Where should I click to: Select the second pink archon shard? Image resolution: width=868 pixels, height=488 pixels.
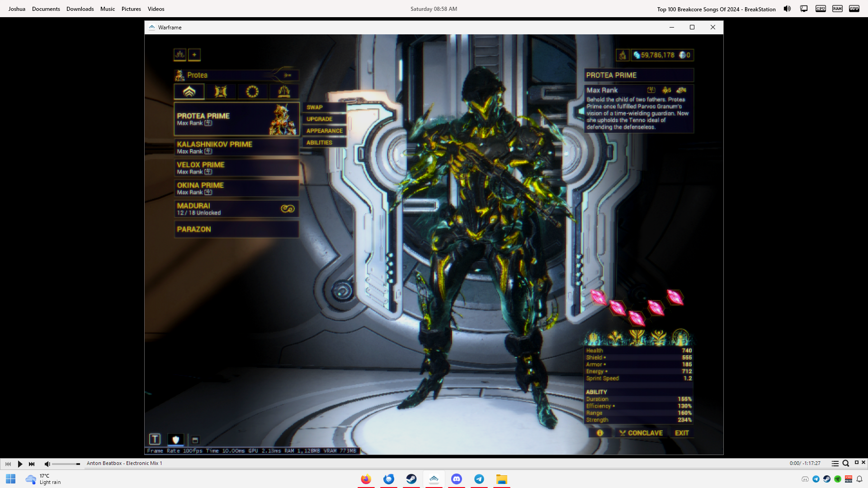pos(618,308)
